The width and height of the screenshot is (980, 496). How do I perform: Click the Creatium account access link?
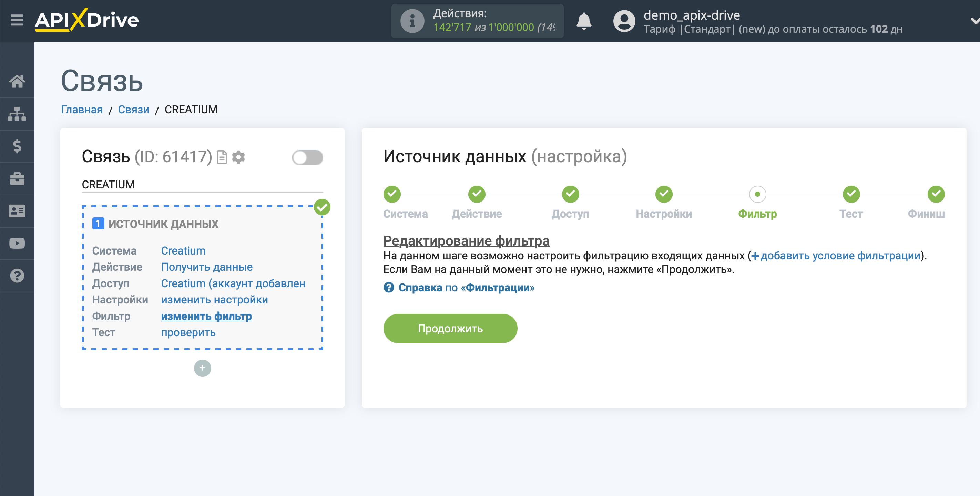pyautogui.click(x=233, y=283)
